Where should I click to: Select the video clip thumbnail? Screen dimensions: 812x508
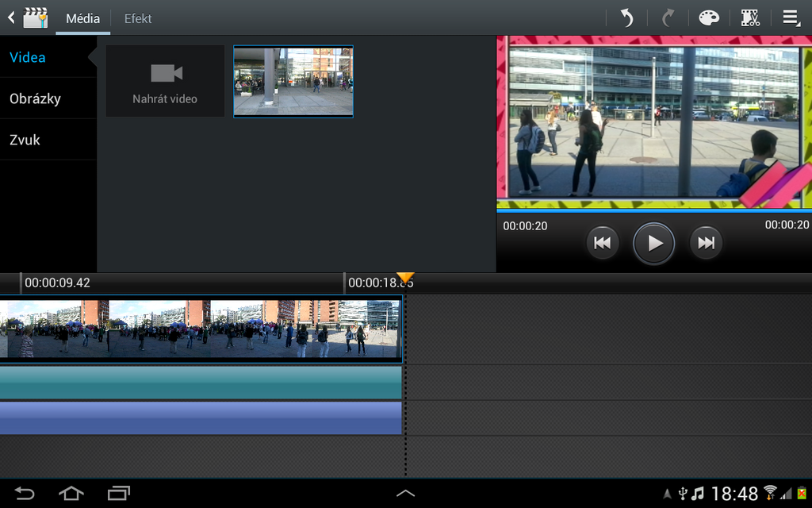[x=293, y=81]
